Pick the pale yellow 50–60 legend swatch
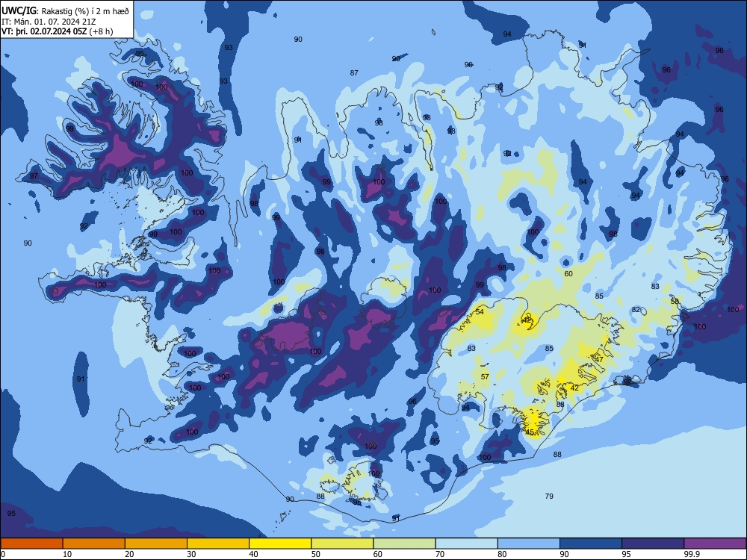The width and height of the screenshot is (747, 560). pyautogui.click(x=342, y=544)
